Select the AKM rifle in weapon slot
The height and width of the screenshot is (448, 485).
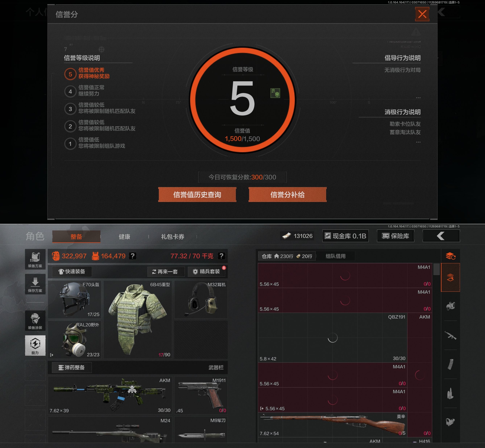point(110,395)
